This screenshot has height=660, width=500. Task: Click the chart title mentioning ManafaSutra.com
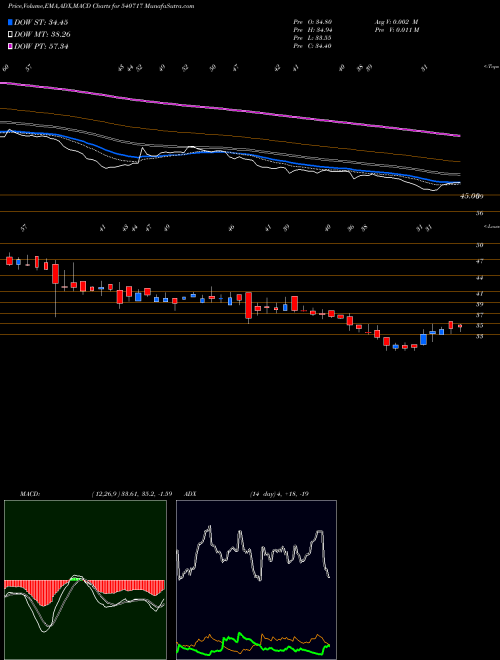point(101,7)
